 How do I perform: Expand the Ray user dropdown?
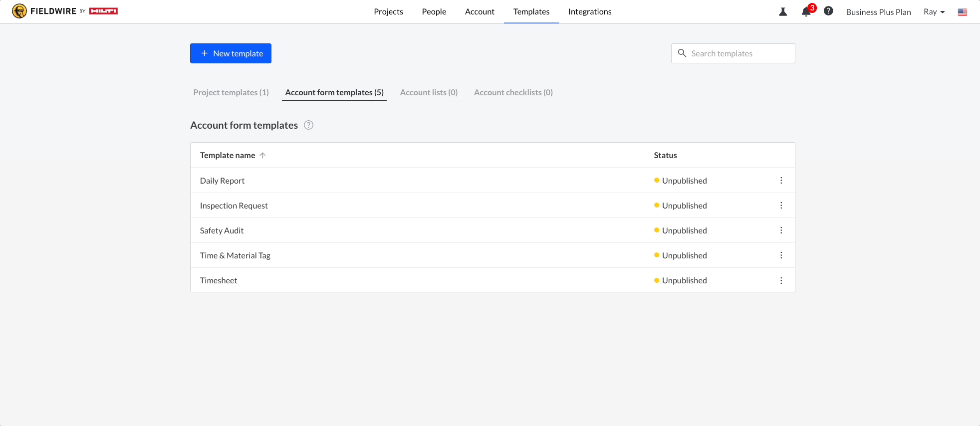pyautogui.click(x=934, y=12)
